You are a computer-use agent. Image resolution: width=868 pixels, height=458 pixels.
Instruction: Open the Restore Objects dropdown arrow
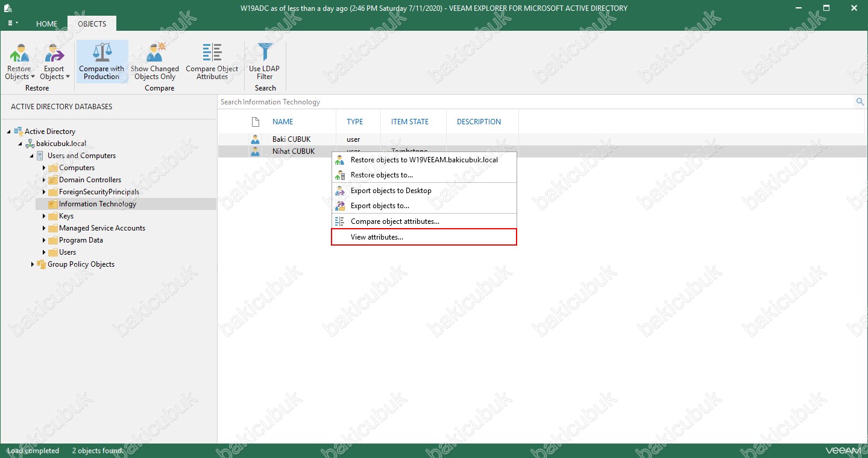(x=33, y=77)
